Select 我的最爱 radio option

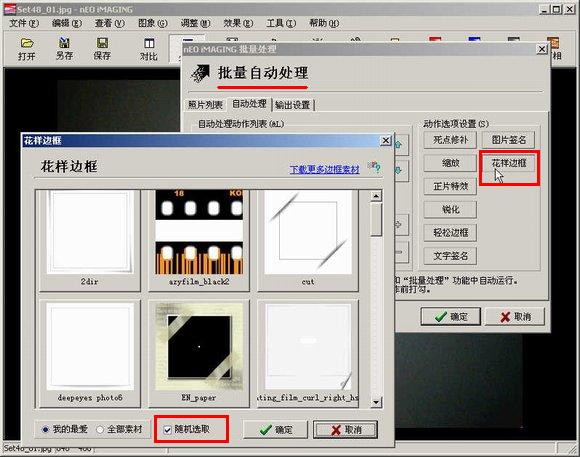(x=65, y=429)
